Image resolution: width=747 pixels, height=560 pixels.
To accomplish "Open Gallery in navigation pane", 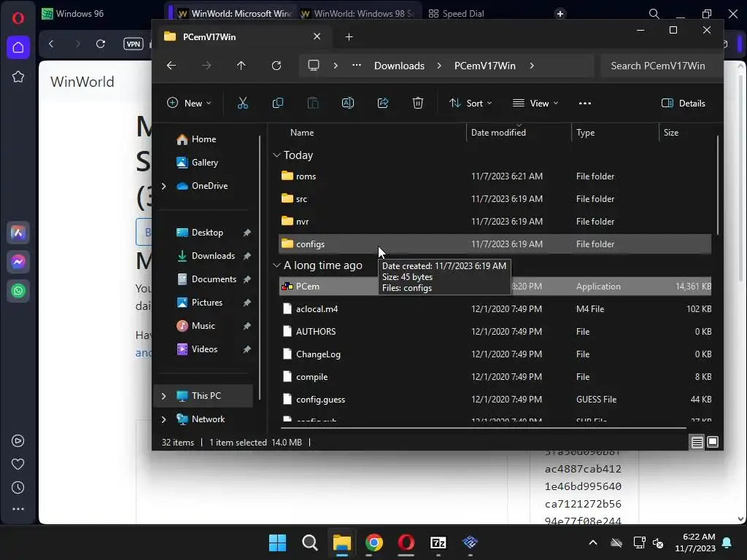I will pyautogui.click(x=204, y=163).
